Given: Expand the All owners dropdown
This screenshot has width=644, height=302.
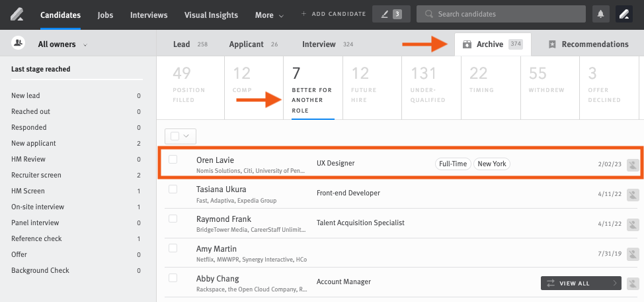Looking at the screenshot, I should [x=62, y=44].
